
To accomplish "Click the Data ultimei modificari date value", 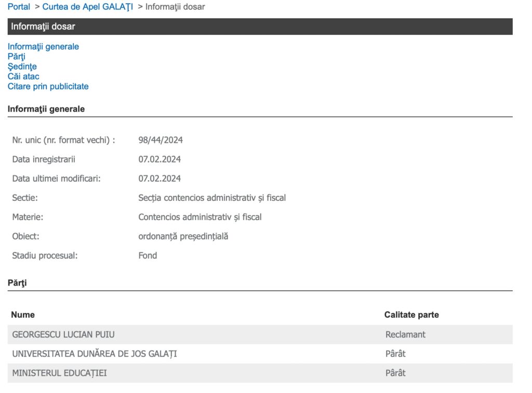I will pos(159,179).
